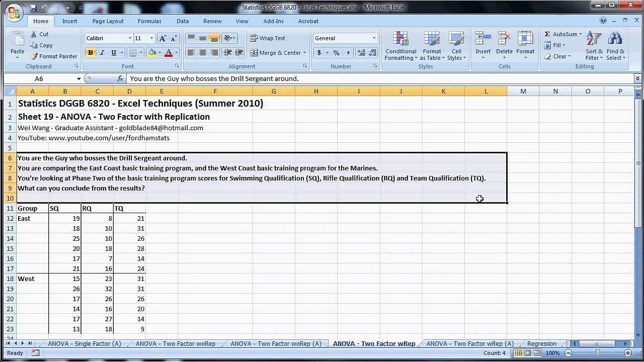Toggle Italic formatting
This screenshot has height=362, width=644.
tap(102, 53)
